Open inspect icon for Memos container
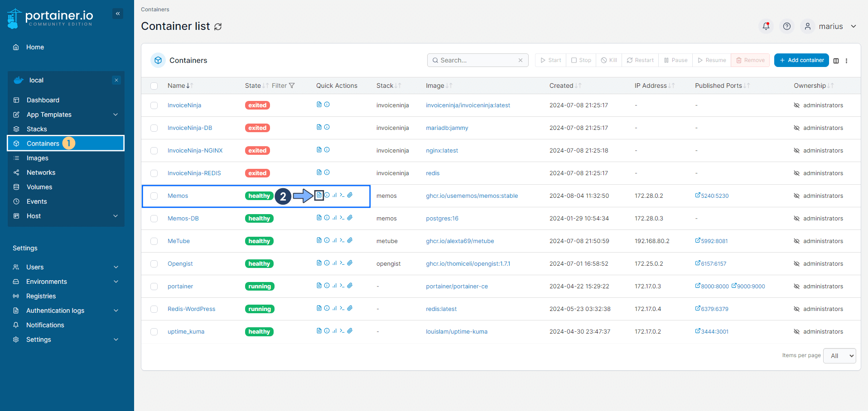The width and height of the screenshot is (868, 411). click(x=327, y=195)
